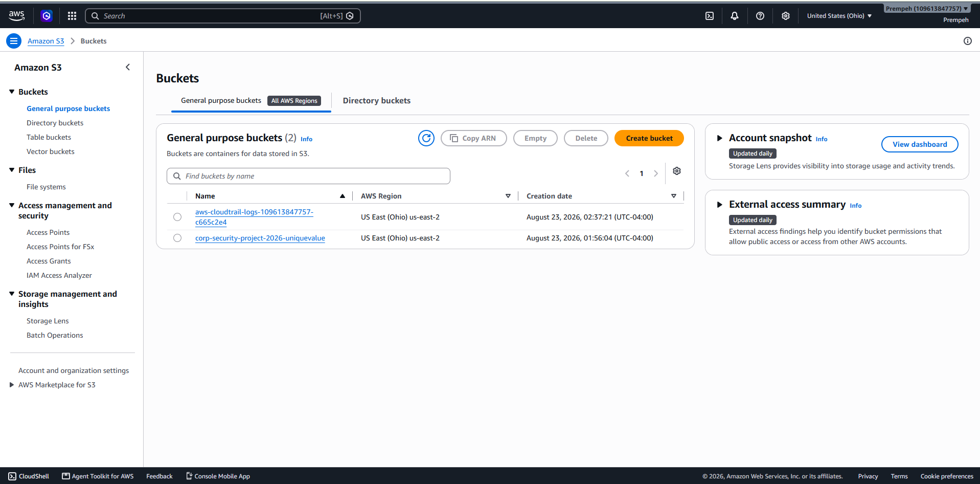Open Info link next to General purpose buckets
Screen dimensions: 980x484
tap(306, 139)
